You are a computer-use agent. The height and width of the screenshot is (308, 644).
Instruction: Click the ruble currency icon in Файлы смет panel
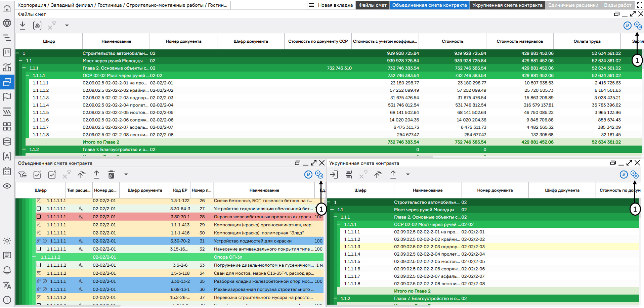pyautogui.click(x=627, y=26)
